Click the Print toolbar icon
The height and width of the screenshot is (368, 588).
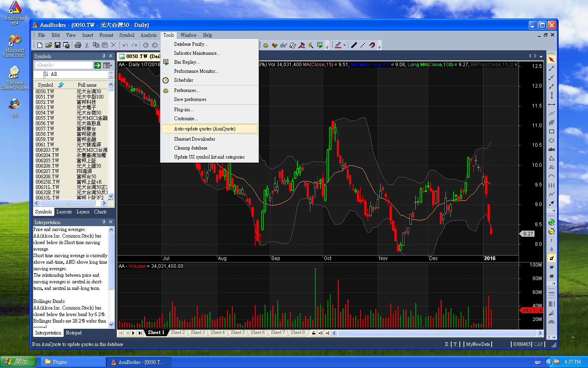click(x=78, y=45)
